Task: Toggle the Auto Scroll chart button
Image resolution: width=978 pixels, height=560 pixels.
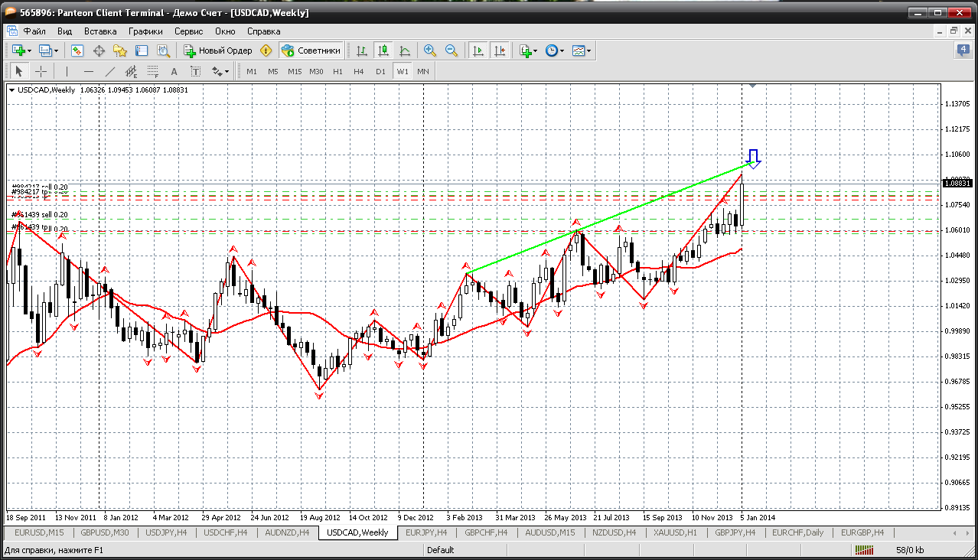Action: [478, 50]
